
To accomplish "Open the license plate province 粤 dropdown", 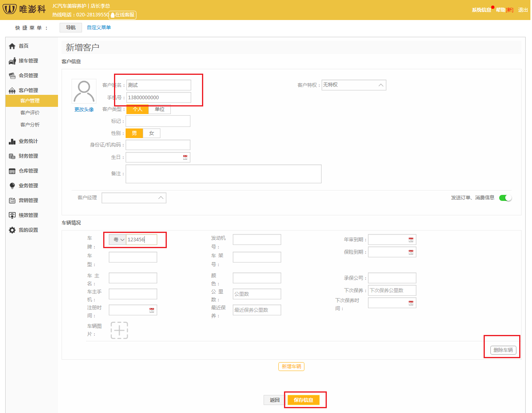I will coord(118,240).
